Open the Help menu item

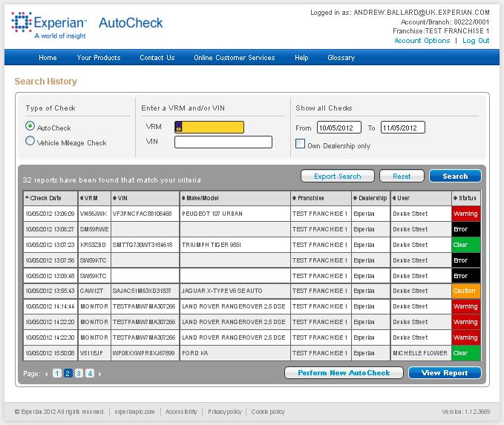pos(301,58)
